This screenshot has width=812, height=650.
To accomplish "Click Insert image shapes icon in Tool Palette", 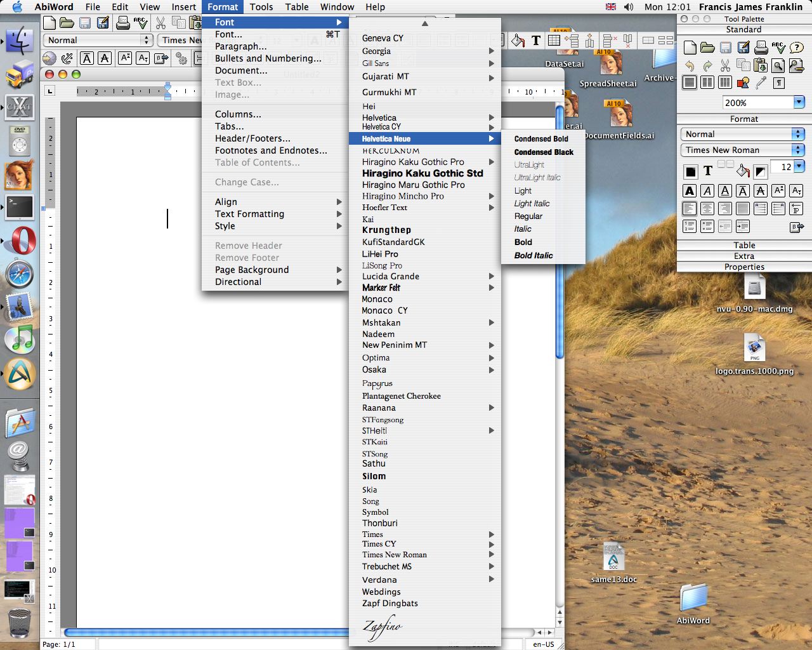I will [x=743, y=82].
